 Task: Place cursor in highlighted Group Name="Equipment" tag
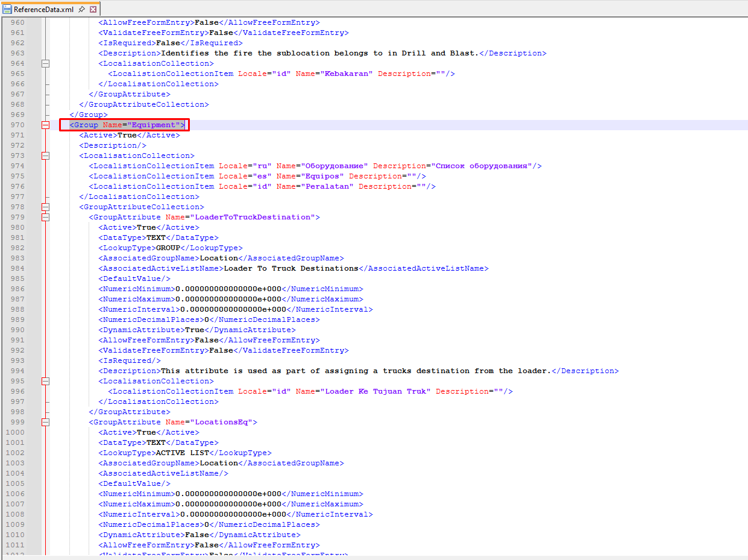pos(127,125)
